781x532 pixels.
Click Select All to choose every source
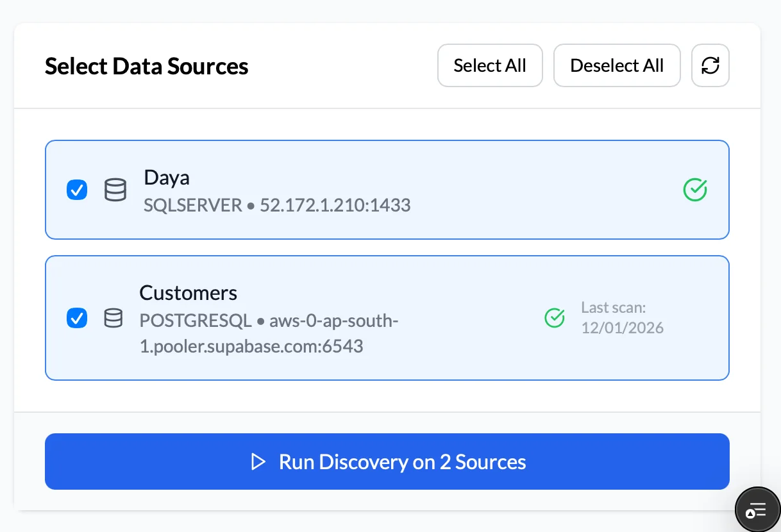pos(490,65)
